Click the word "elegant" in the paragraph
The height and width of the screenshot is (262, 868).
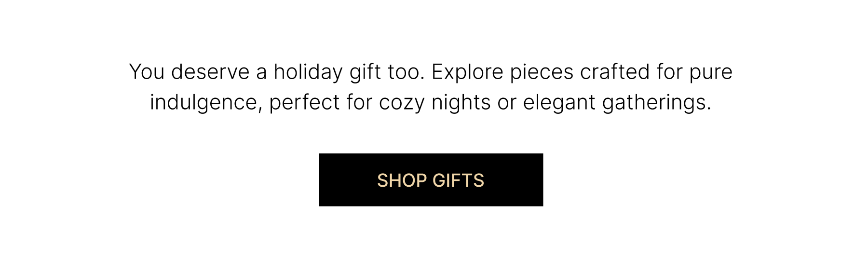coord(559,103)
